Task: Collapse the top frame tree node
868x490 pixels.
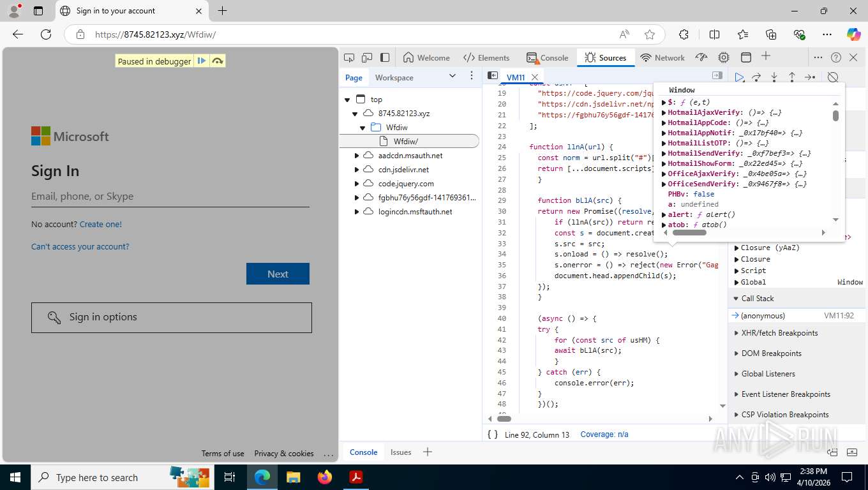Action: 348,100
